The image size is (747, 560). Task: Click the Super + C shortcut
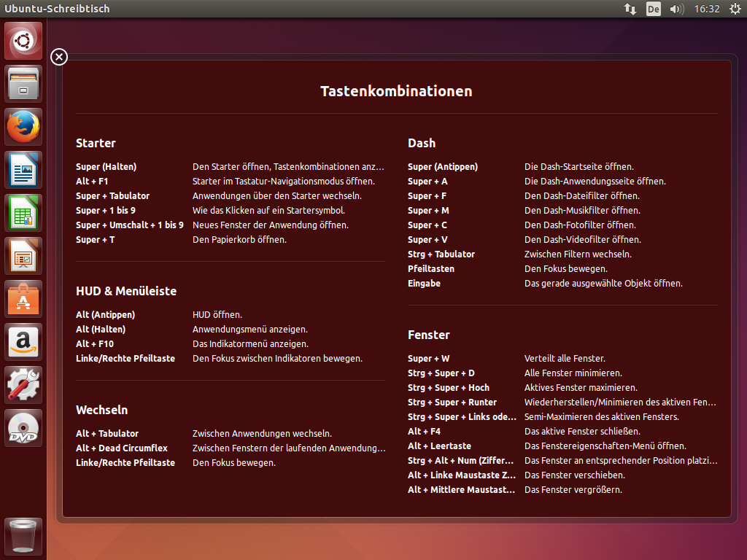click(427, 225)
